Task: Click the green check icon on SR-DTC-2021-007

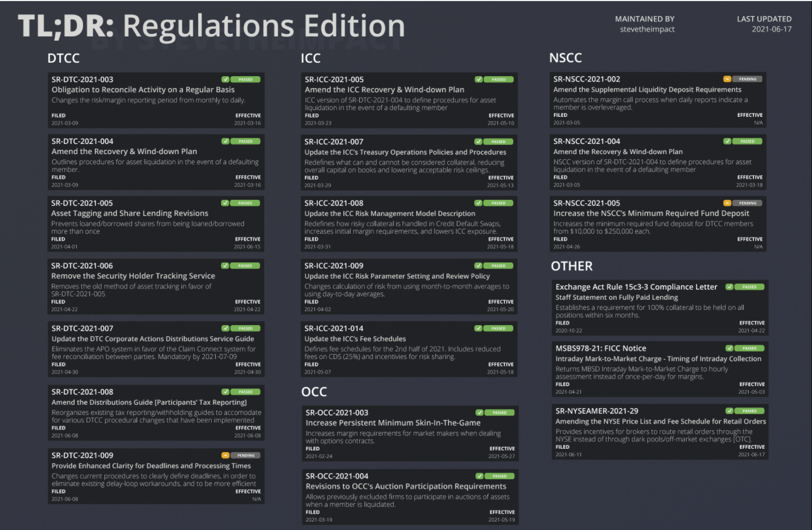Action: tap(225, 328)
